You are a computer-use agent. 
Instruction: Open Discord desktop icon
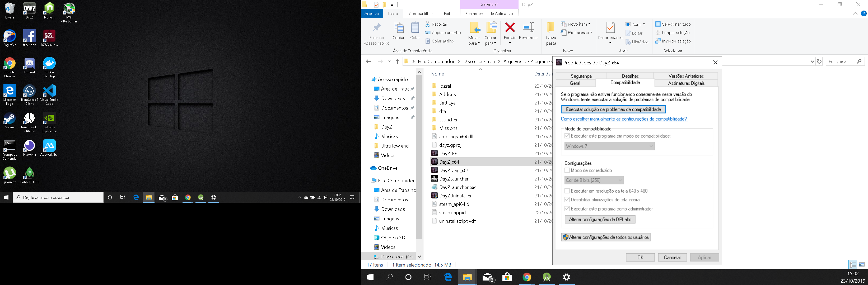[x=29, y=66]
